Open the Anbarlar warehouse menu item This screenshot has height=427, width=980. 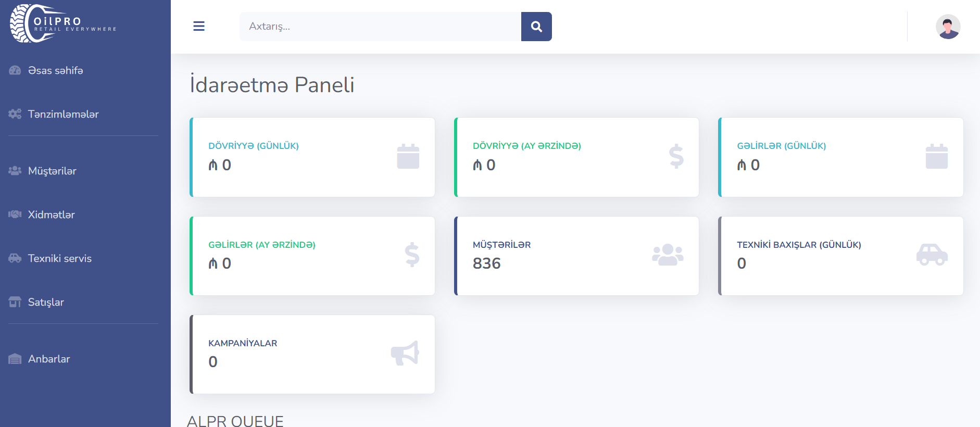pyautogui.click(x=48, y=359)
